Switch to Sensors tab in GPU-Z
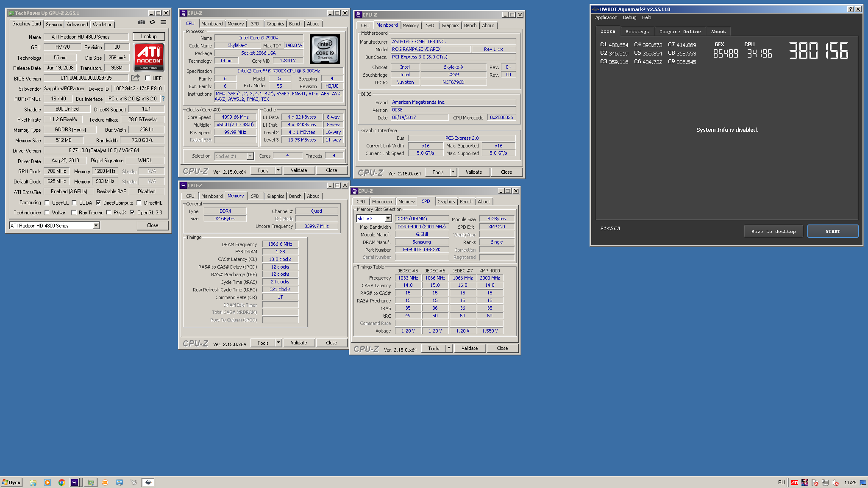868x488 pixels. click(54, 25)
